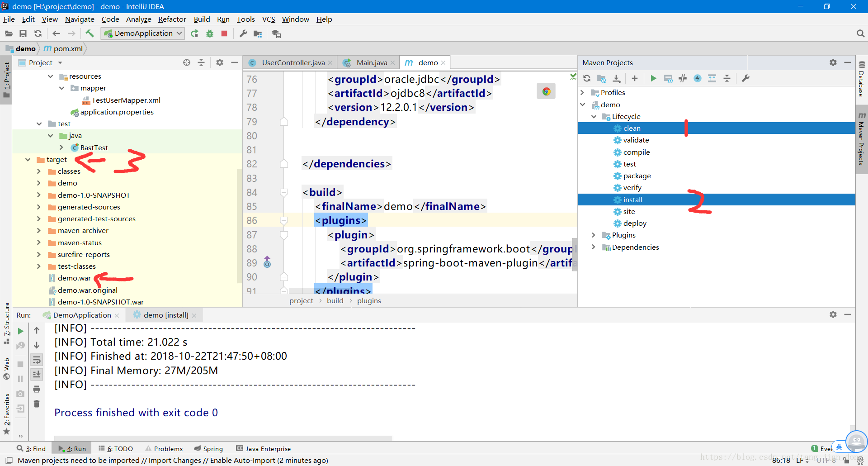
Task: Open Maven Settings wrench icon
Action: (x=745, y=78)
